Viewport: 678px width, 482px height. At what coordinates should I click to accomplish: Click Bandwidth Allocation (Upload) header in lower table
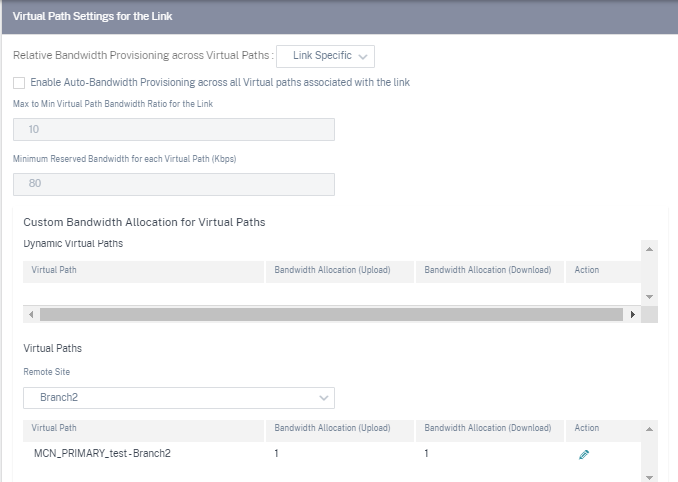(x=340, y=431)
